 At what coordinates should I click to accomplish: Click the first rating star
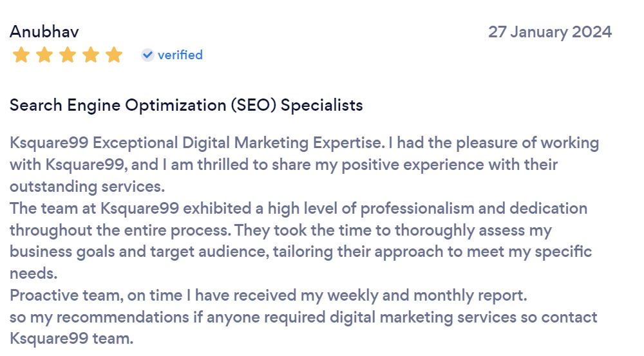21,55
